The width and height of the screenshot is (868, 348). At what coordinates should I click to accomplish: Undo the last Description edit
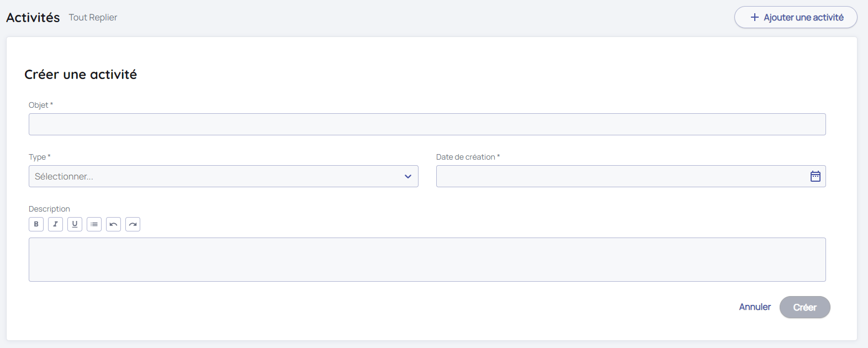click(x=113, y=224)
